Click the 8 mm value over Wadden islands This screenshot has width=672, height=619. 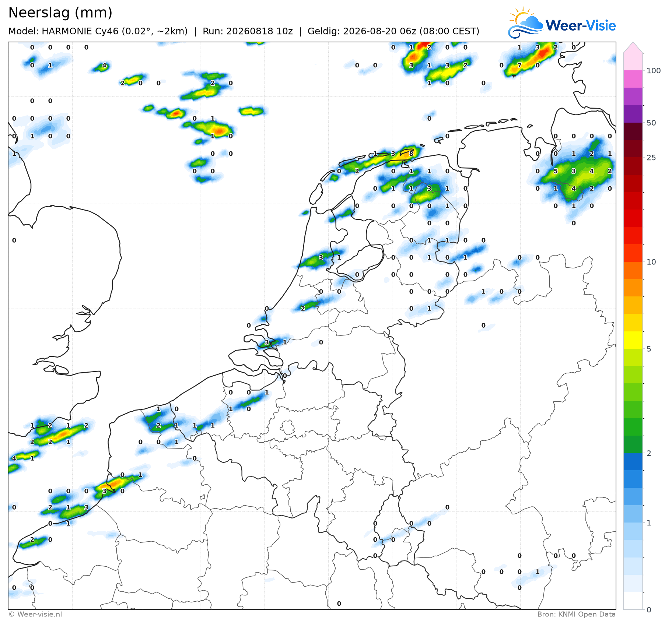pyautogui.click(x=411, y=154)
